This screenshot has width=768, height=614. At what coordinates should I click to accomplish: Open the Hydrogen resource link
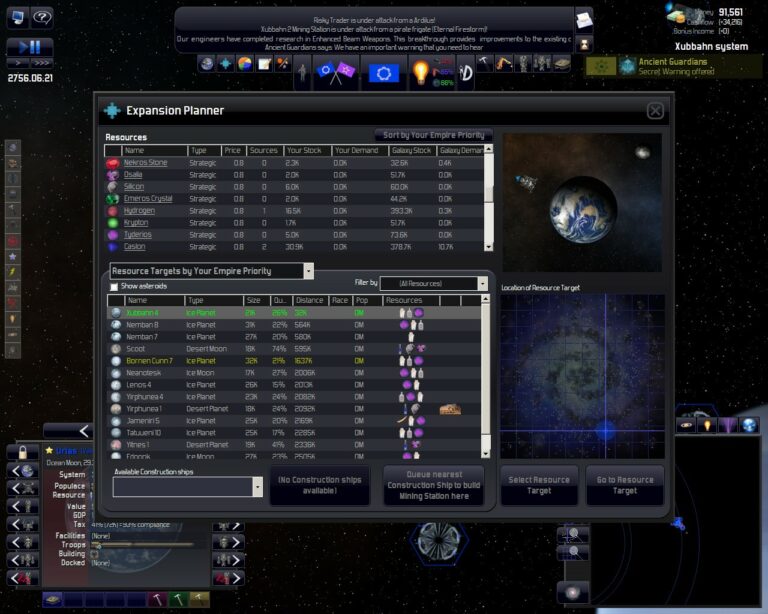(x=139, y=211)
